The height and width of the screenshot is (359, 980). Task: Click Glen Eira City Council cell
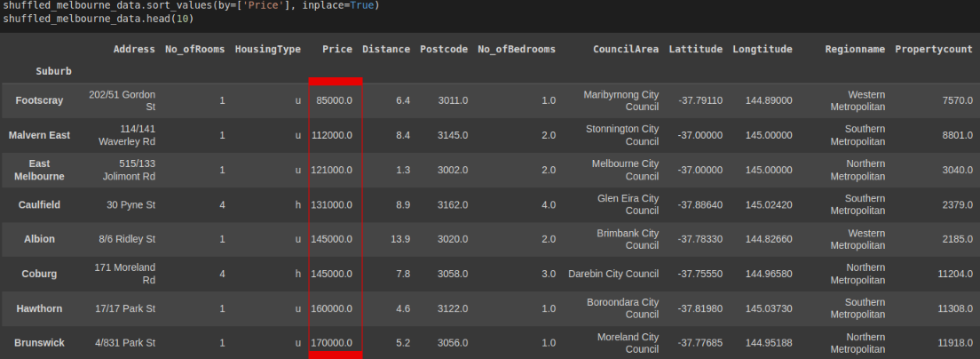(628, 204)
